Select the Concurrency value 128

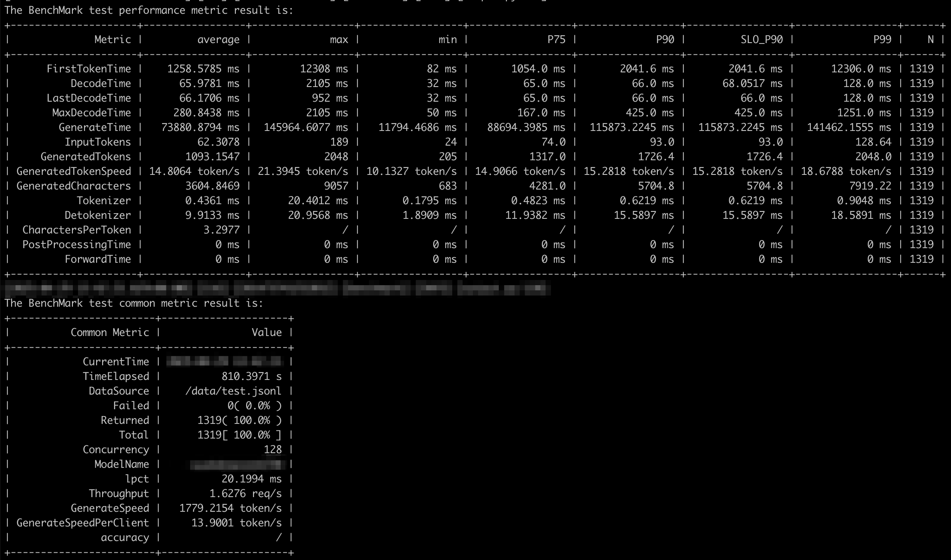point(273,450)
